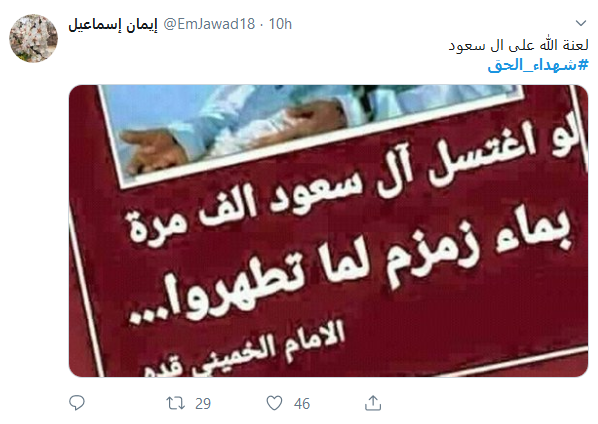Open the flower profile avatar
Image resolution: width=598 pixels, height=424 pixels.
pyautogui.click(x=34, y=38)
